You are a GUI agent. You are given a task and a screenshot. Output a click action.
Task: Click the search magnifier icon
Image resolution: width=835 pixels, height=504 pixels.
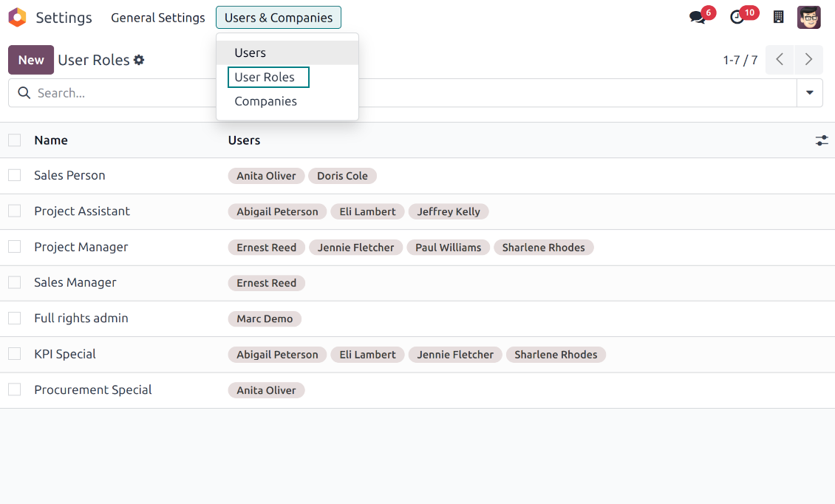pos(24,93)
